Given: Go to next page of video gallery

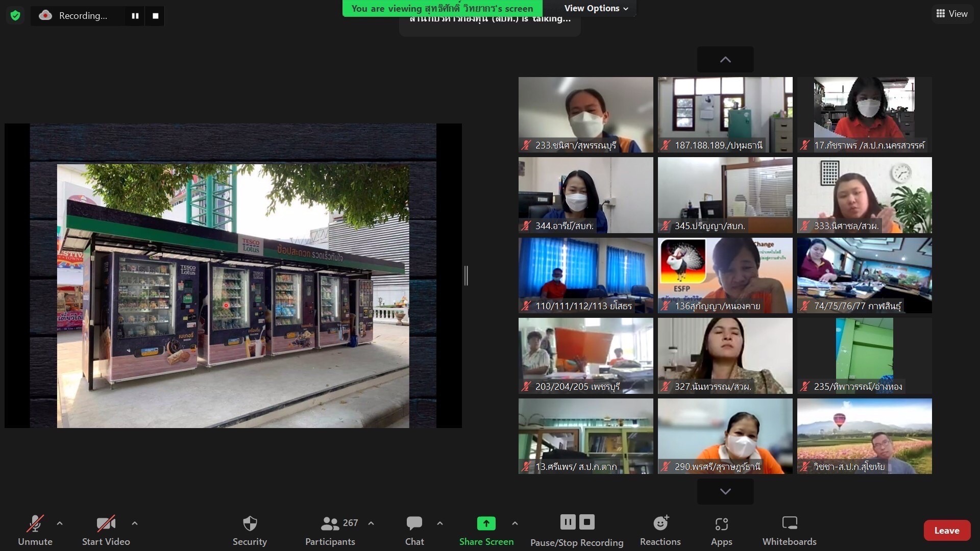Looking at the screenshot, I should (x=725, y=491).
